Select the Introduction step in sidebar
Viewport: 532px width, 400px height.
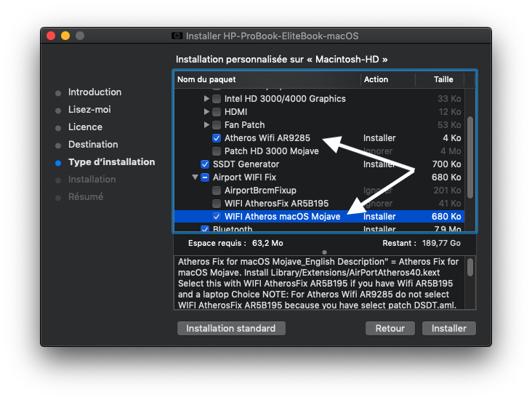94,92
